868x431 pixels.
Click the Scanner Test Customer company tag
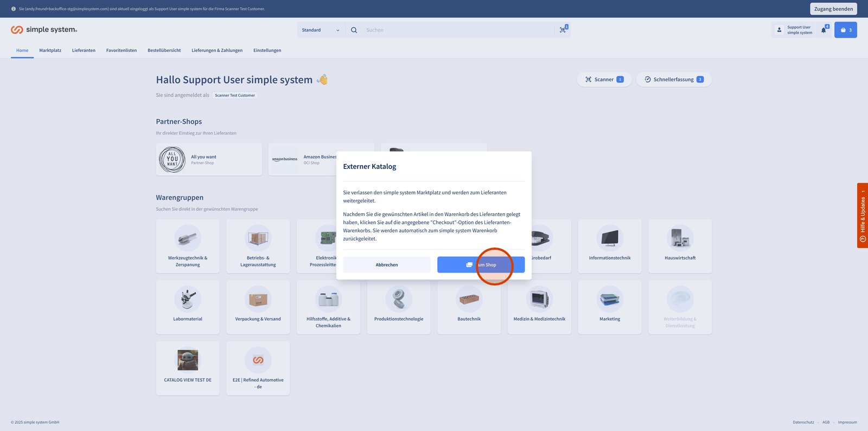235,95
